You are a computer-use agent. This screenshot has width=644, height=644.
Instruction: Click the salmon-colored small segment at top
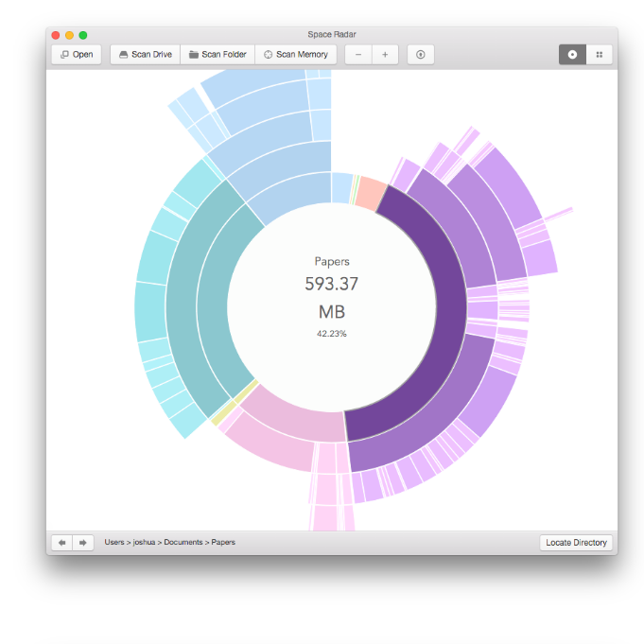click(369, 187)
